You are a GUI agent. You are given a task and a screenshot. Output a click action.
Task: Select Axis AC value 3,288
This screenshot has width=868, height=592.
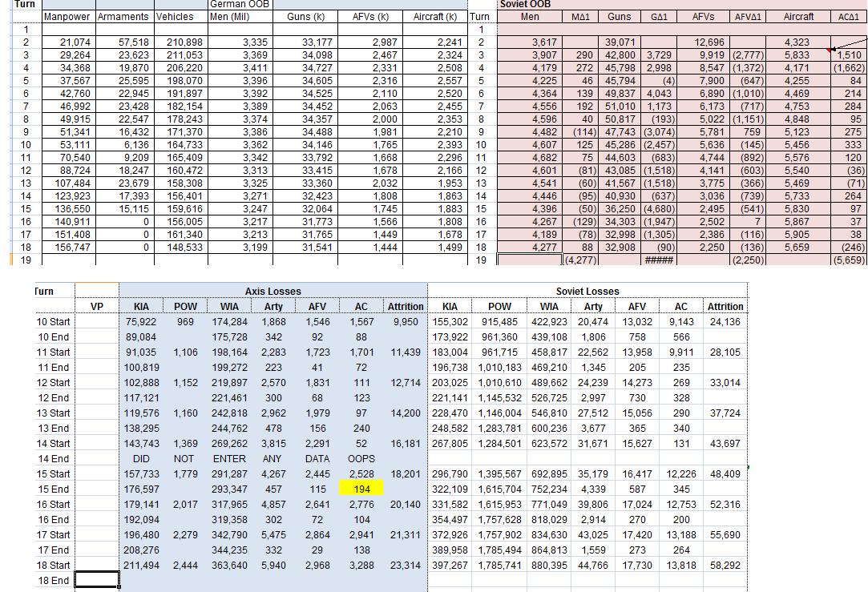click(361, 566)
